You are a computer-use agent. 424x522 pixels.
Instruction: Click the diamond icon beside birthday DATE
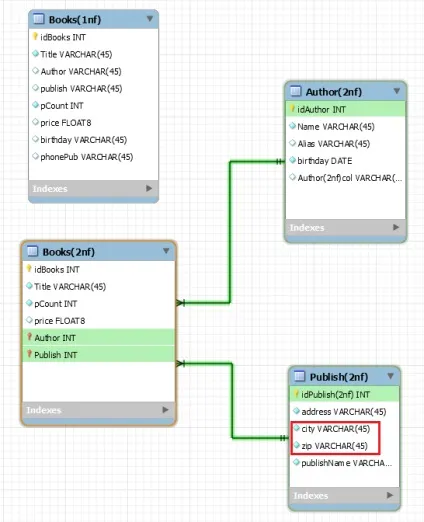pos(292,160)
